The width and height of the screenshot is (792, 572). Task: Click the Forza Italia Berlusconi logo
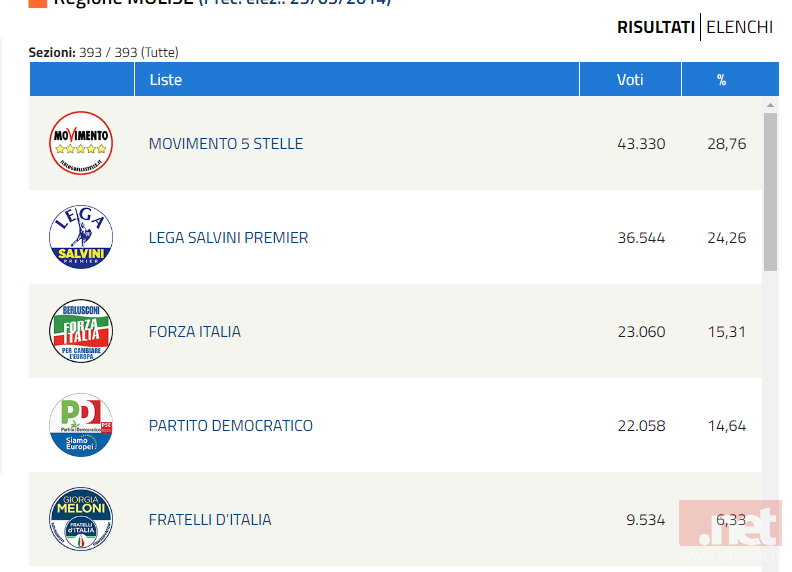pyautogui.click(x=81, y=331)
